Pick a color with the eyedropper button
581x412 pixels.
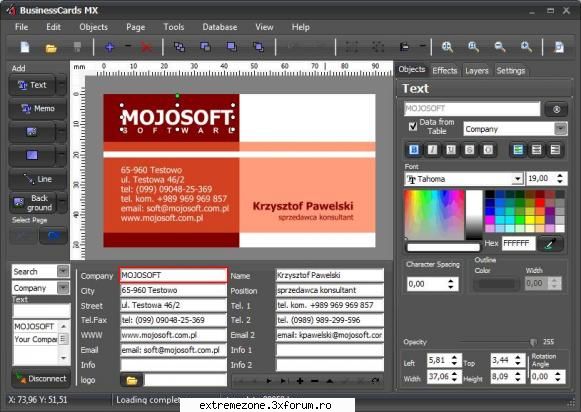click(x=551, y=243)
